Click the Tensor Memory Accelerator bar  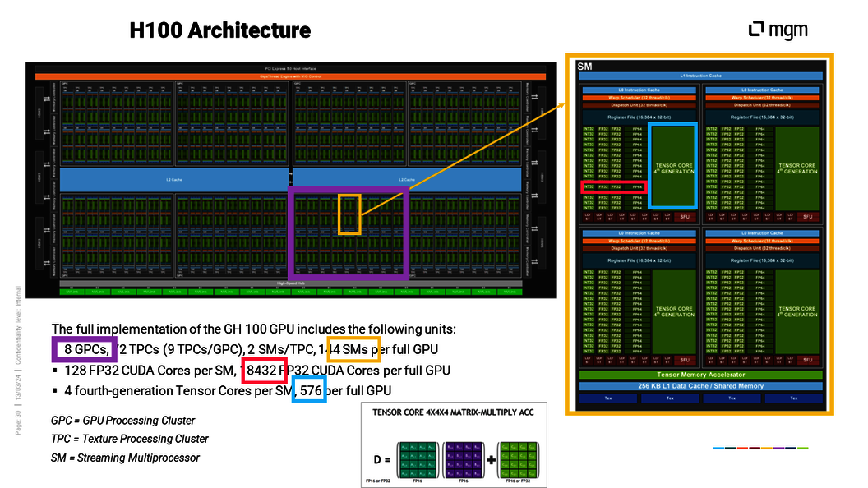click(x=700, y=375)
